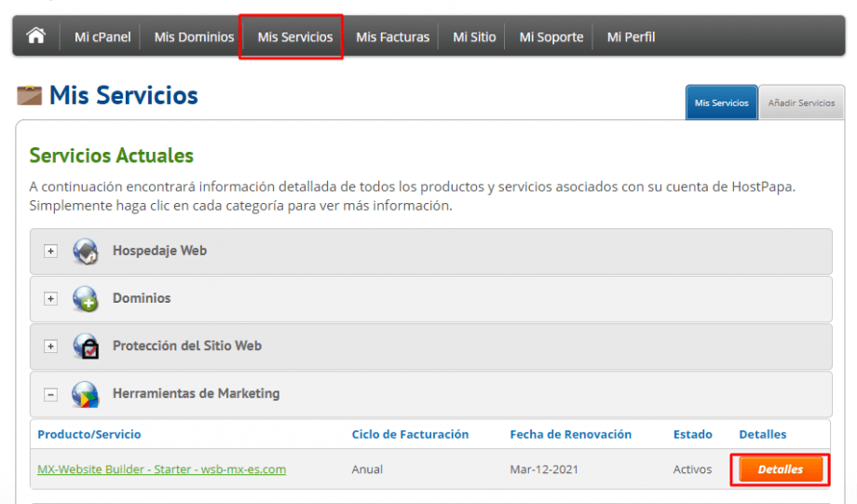Click the Mar-12-2021 renewal date cell
This screenshot has width=857, height=504.
click(x=544, y=469)
